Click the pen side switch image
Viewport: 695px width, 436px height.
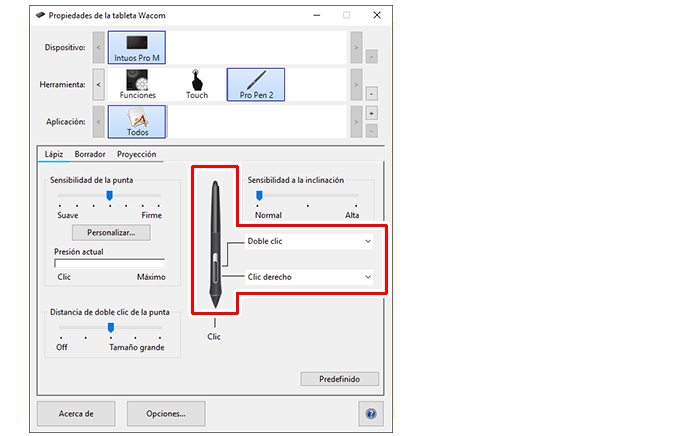click(x=214, y=269)
